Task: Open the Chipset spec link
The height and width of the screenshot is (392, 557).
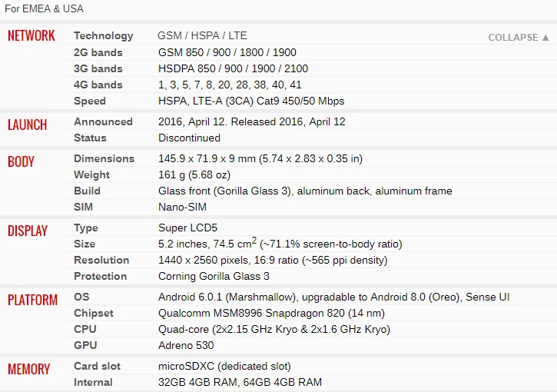Action: click(x=93, y=313)
